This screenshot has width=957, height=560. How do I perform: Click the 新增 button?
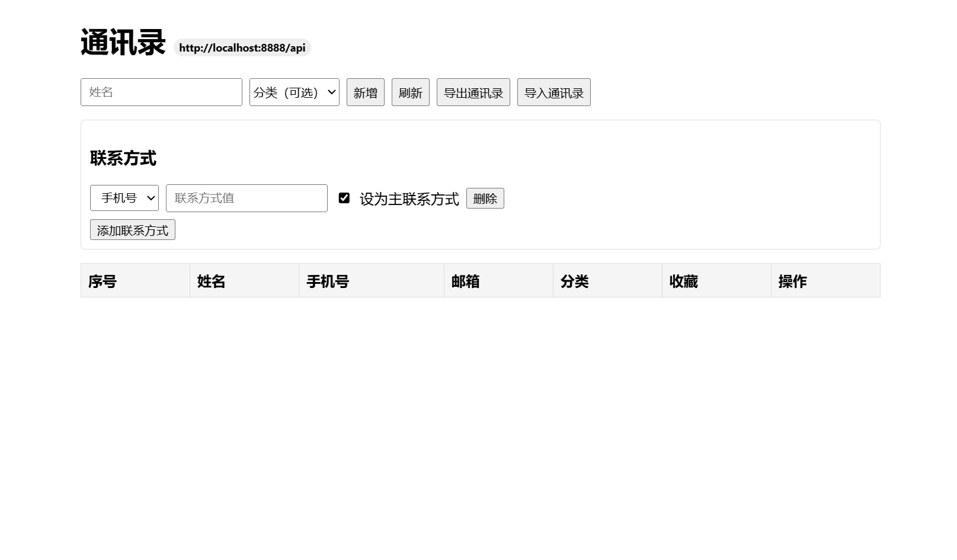pos(366,92)
